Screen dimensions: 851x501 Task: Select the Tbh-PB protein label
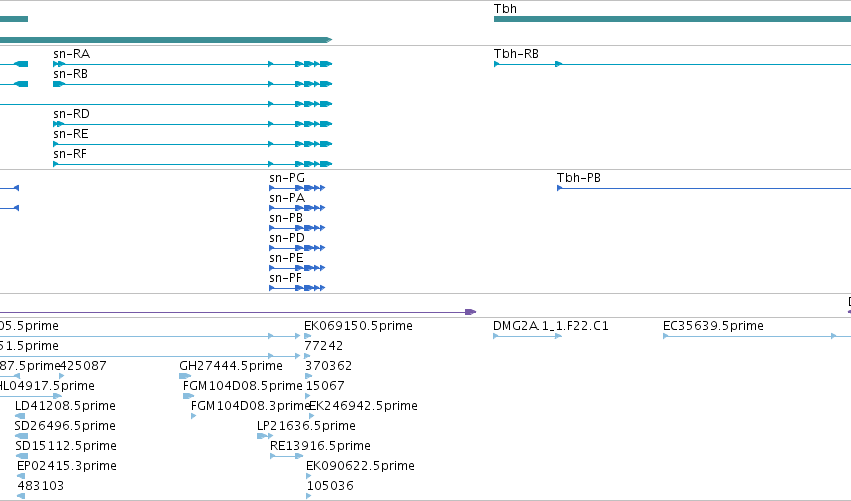tap(579, 178)
